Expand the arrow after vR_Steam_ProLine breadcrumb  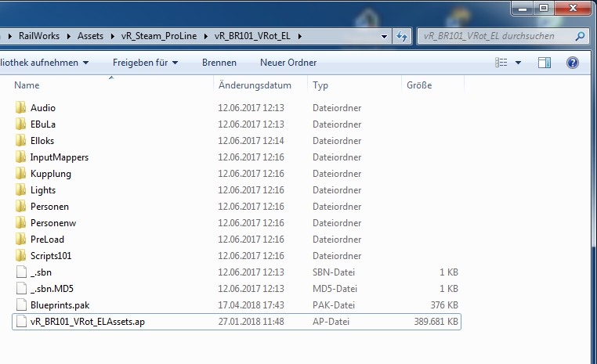point(205,36)
